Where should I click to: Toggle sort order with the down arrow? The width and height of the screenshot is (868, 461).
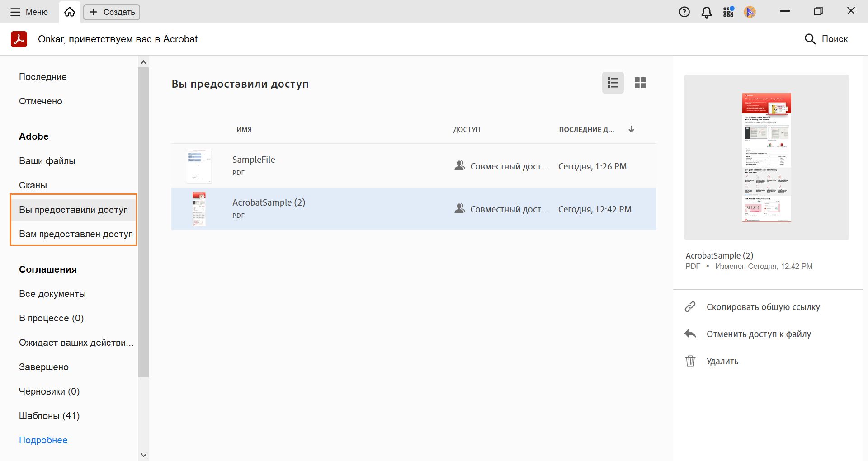tap(631, 129)
